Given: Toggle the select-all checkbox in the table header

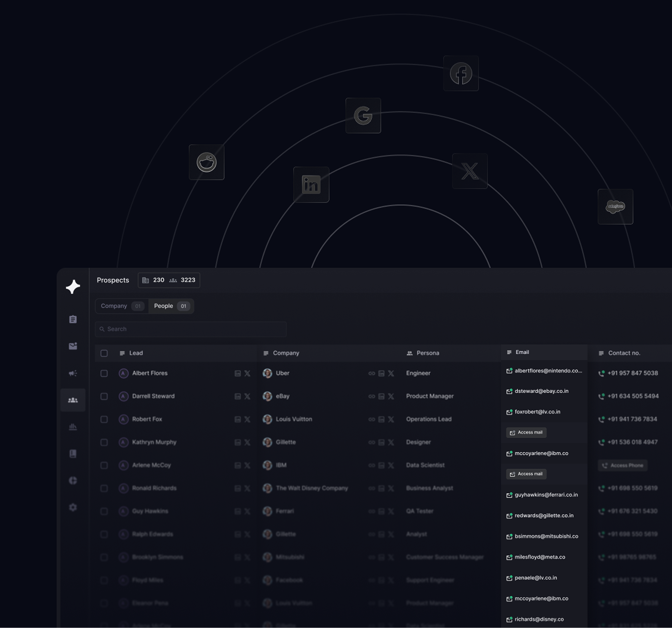Looking at the screenshot, I should [x=104, y=353].
